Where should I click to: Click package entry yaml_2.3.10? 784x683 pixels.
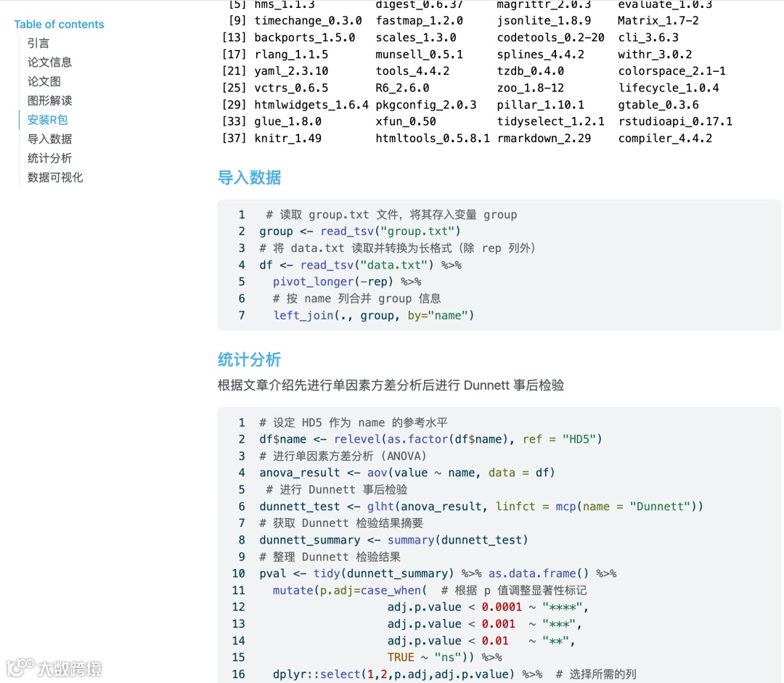tap(291, 71)
